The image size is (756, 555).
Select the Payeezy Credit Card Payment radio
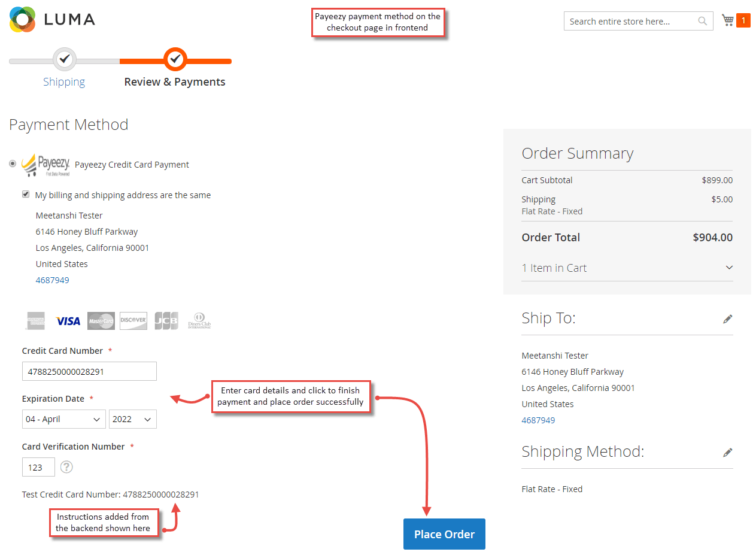click(x=13, y=163)
